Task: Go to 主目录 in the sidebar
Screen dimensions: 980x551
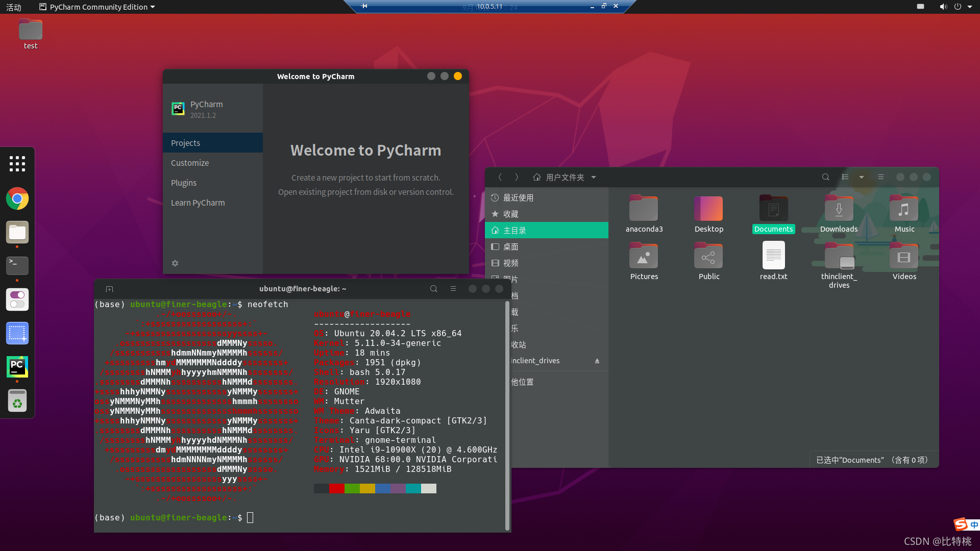Action: click(547, 230)
